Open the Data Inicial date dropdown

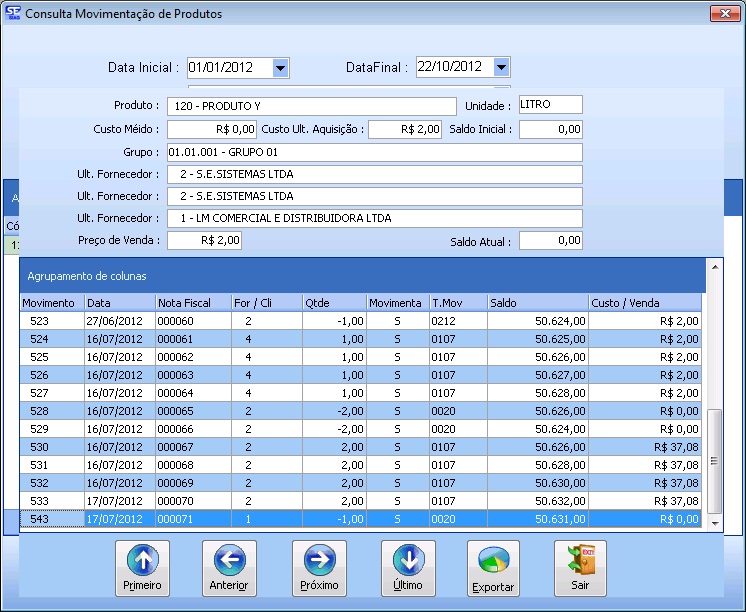tap(281, 68)
